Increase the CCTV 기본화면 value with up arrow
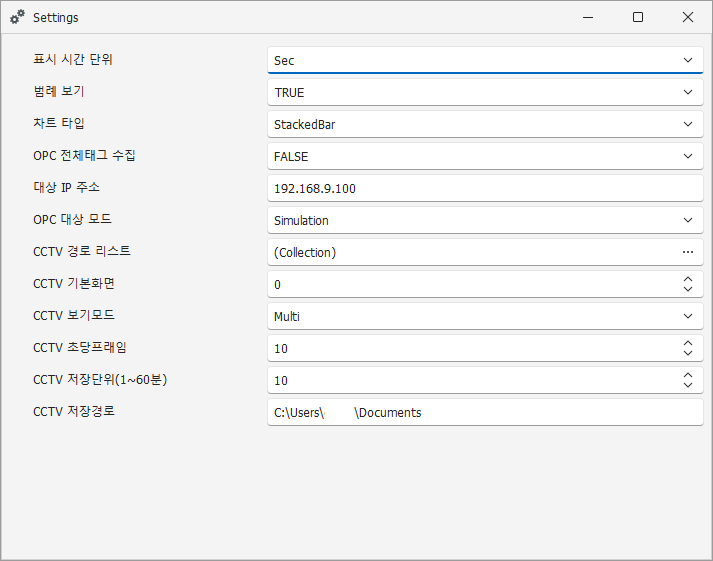 pos(687,279)
